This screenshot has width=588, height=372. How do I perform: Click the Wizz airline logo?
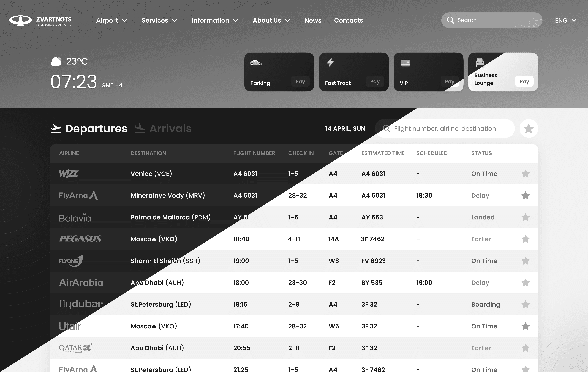coord(69,174)
